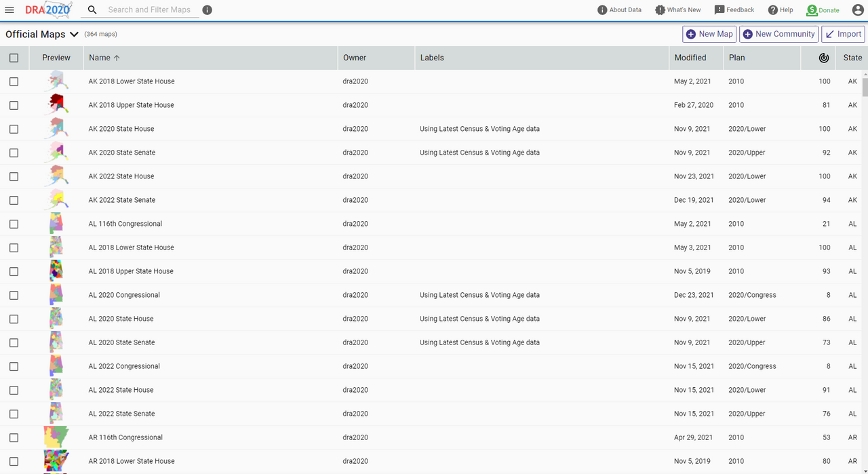The width and height of the screenshot is (868, 474).
Task: Click the vertical scrollbar thumb
Action: (x=865, y=87)
